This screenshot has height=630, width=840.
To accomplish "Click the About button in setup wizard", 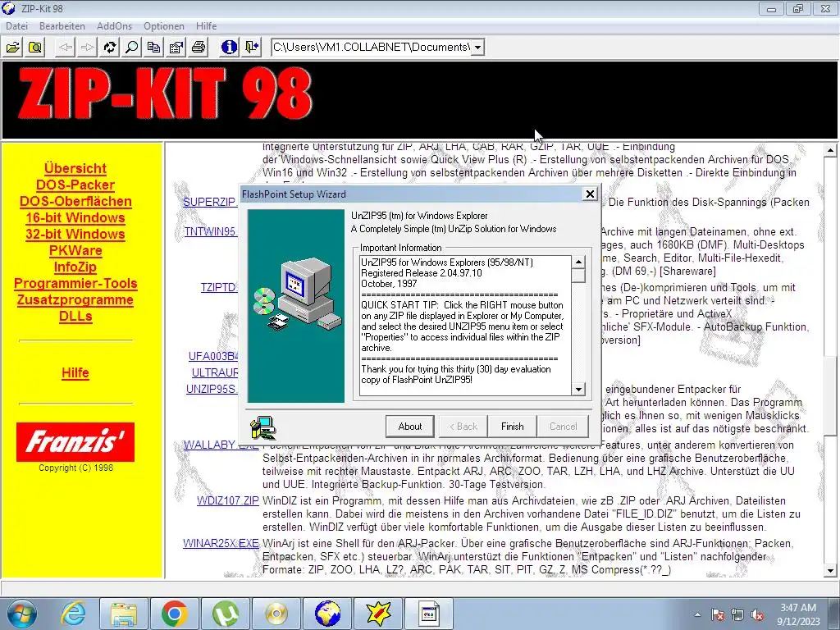I will pyautogui.click(x=410, y=427).
